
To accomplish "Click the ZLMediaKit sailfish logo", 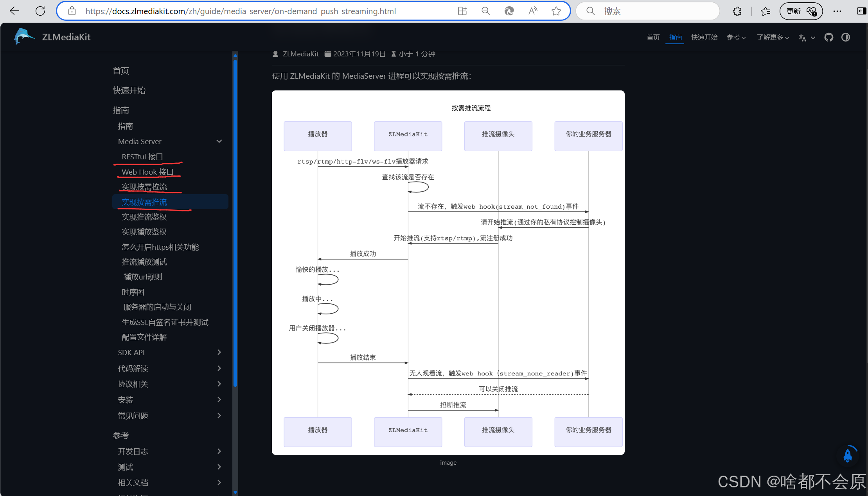I will 23,36.
